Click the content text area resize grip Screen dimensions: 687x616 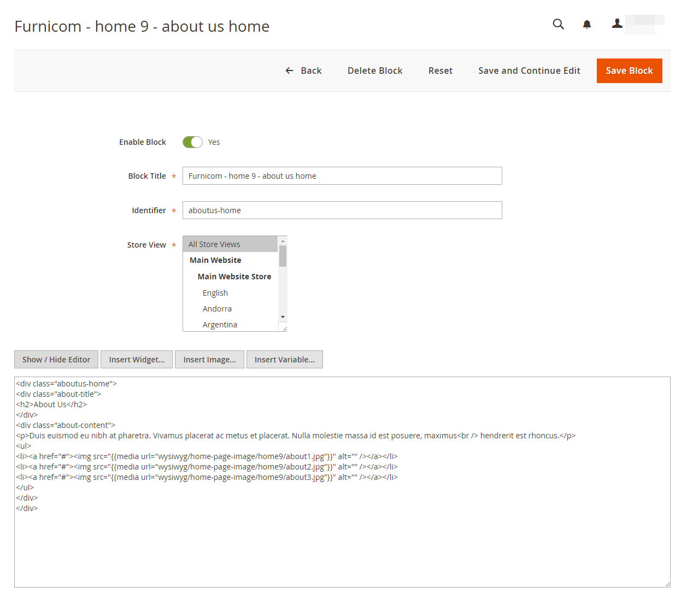667,584
